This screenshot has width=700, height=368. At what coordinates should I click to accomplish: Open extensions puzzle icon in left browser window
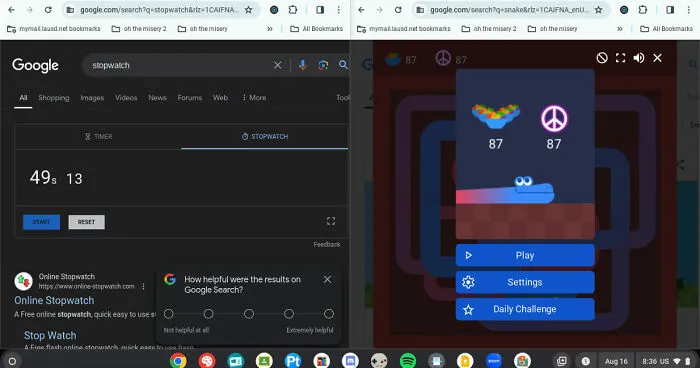292,9
